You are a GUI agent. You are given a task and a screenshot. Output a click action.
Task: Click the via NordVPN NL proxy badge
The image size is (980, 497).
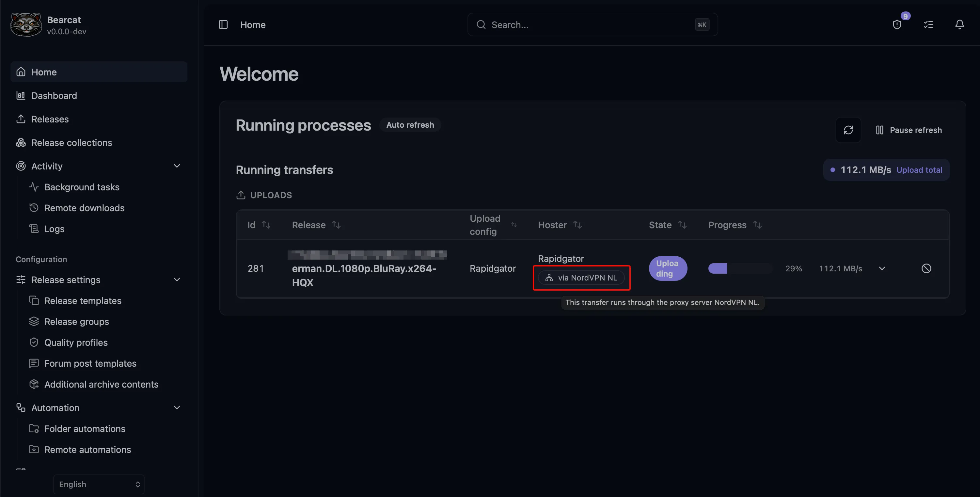click(581, 278)
